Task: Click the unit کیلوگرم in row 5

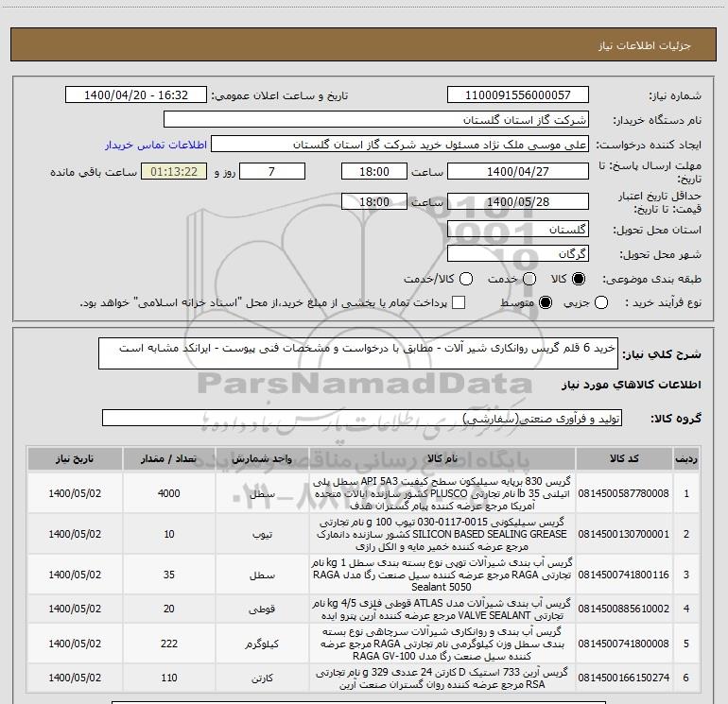Action: (262, 644)
